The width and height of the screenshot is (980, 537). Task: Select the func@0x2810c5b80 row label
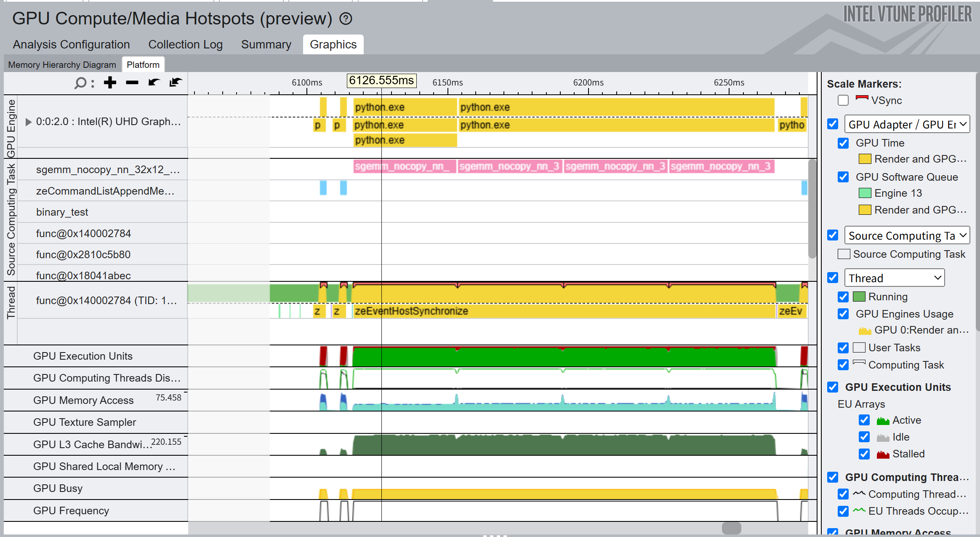[83, 254]
